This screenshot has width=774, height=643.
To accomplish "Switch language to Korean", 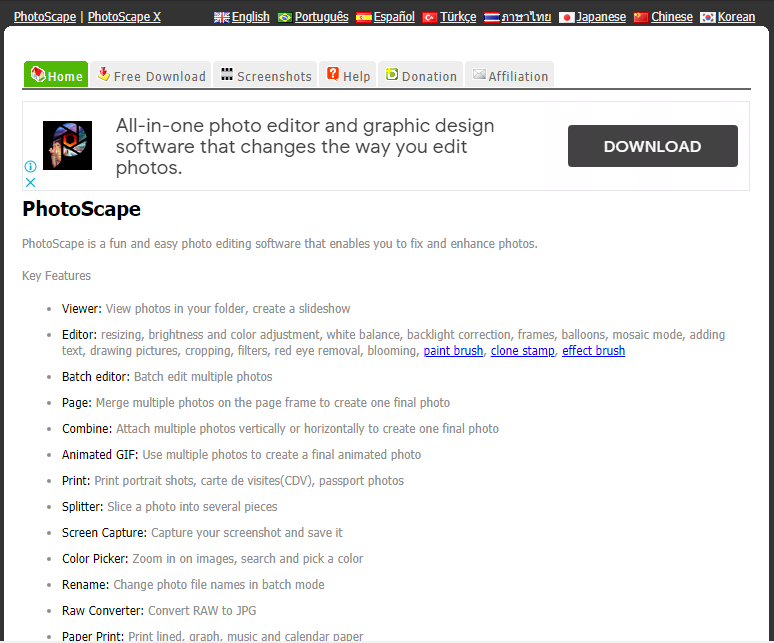I will [x=736, y=17].
